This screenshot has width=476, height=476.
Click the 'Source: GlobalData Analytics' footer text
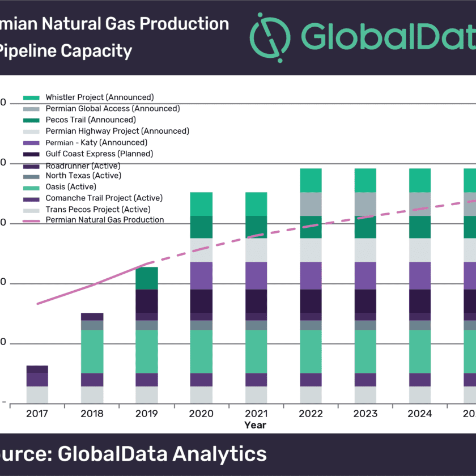pyautogui.click(x=133, y=454)
